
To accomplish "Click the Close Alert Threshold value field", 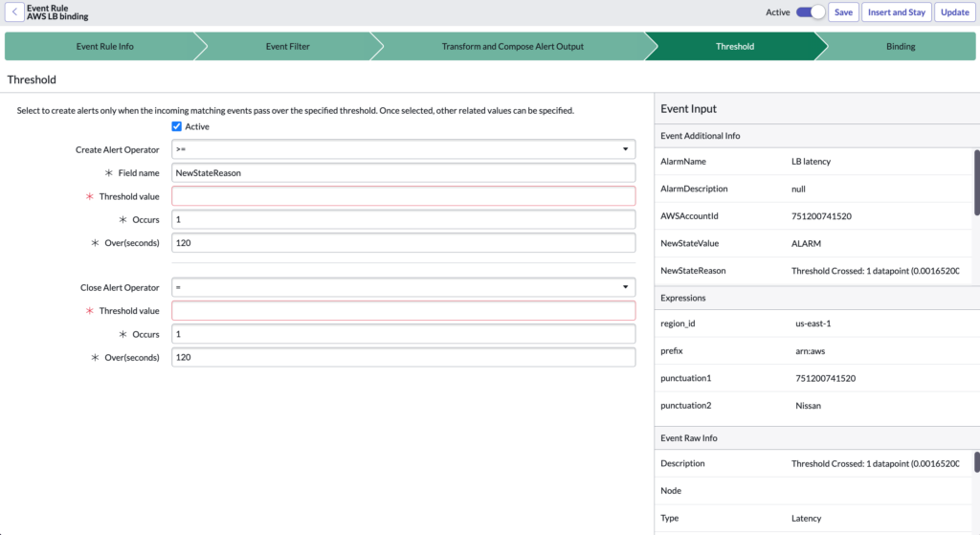I will tap(403, 311).
